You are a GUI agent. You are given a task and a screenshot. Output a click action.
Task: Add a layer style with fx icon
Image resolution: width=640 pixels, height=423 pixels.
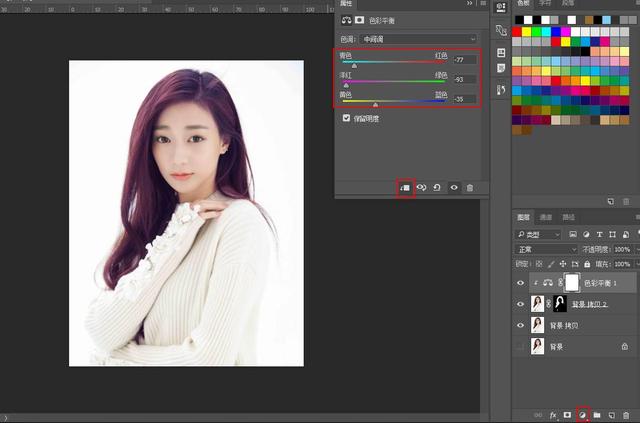552,414
